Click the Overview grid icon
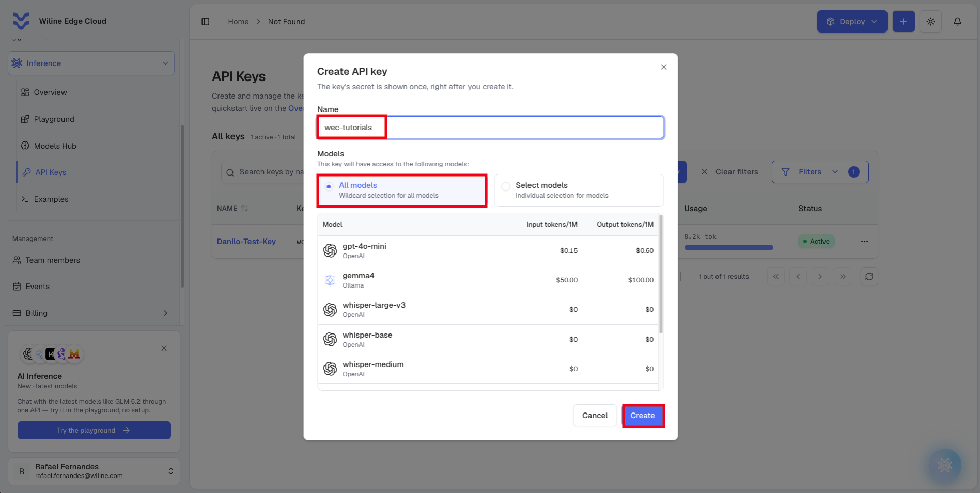The height and width of the screenshot is (493, 980). (x=25, y=92)
